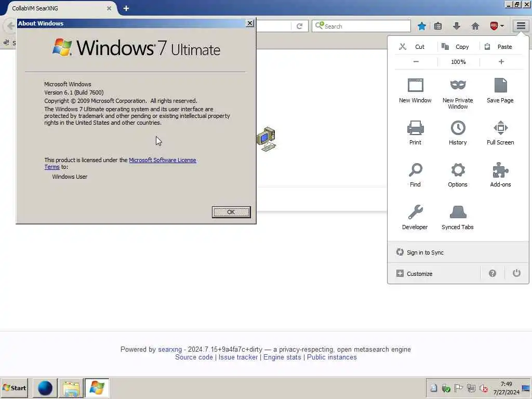
Task: Open the Downloads arrow icon
Action: coord(456,26)
